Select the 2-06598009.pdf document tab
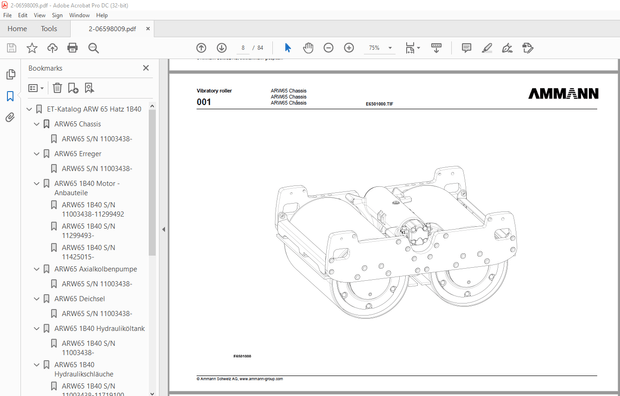 click(x=112, y=28)
